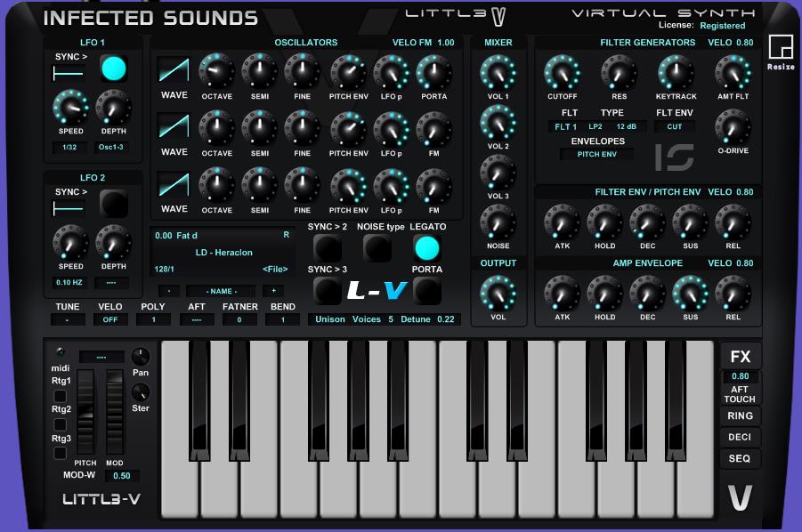Viewport: 802px width, 532px height.
Task: Click the oscillator 1 PORTA knob
Action: [433, 72]
